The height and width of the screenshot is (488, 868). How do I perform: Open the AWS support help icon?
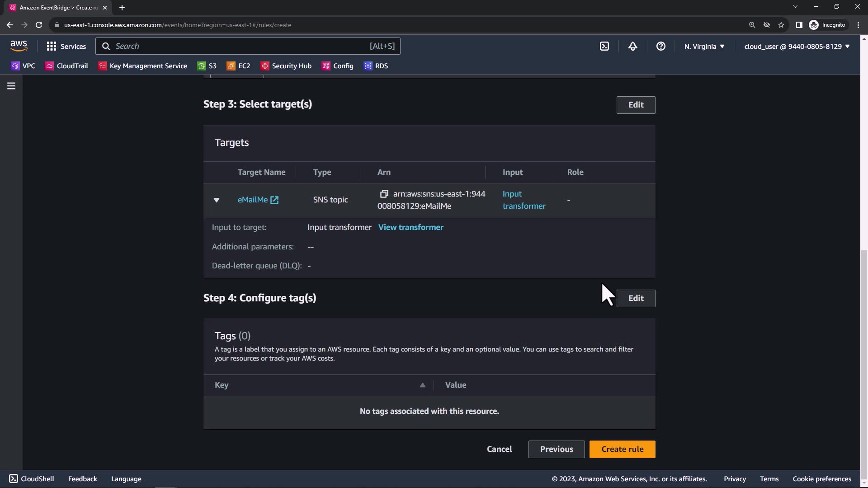[660, 46]
